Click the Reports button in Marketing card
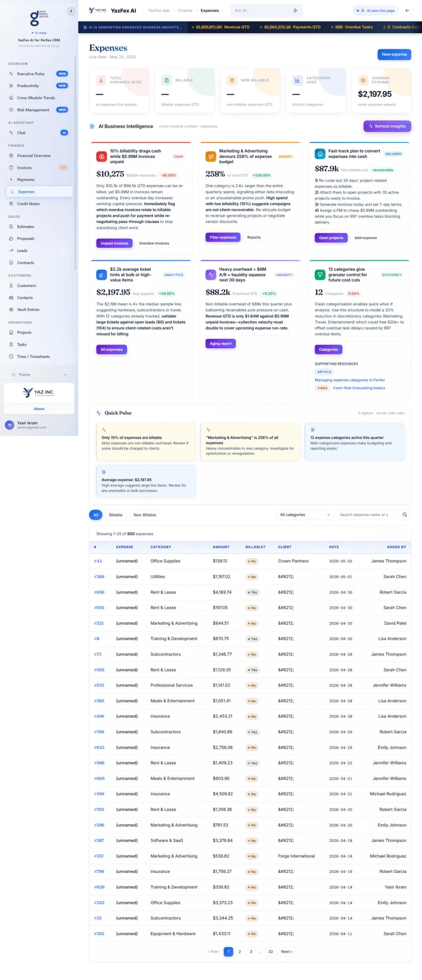 click(254, 237)
